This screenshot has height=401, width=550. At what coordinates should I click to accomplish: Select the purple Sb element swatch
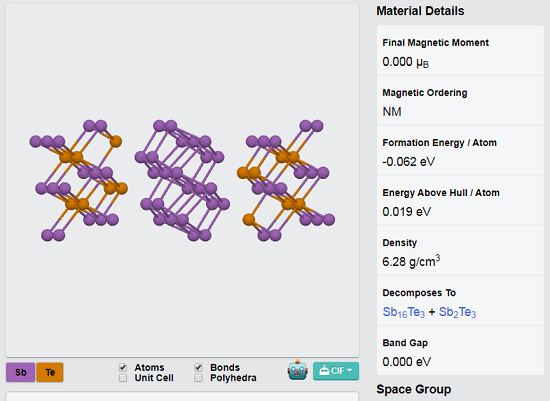(x=20, y=372)
